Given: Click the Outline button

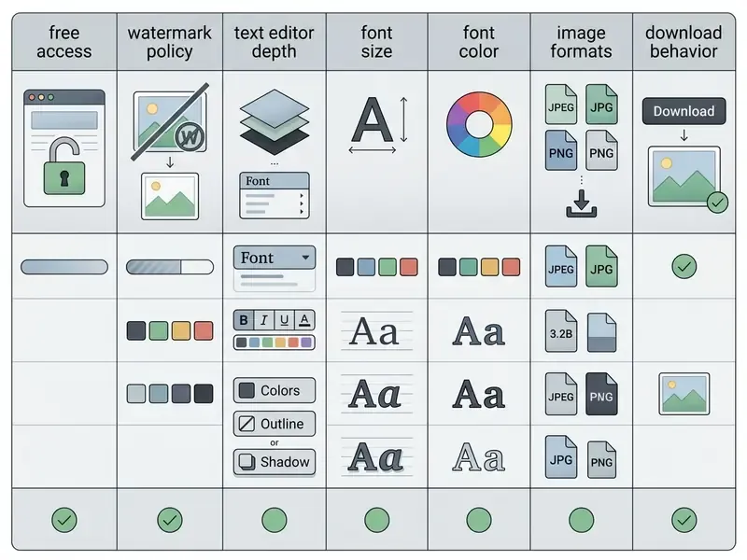Looking at the screenshot, I should coord(275,424).
